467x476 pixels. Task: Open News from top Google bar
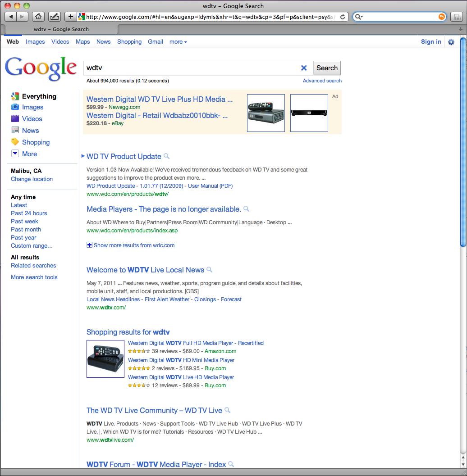tap(103, 42)
